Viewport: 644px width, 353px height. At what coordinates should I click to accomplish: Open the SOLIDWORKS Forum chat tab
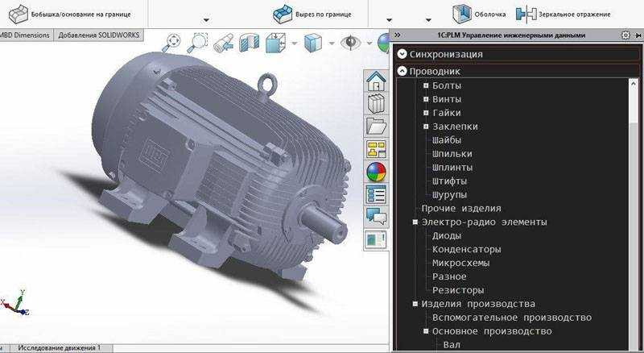376,217
